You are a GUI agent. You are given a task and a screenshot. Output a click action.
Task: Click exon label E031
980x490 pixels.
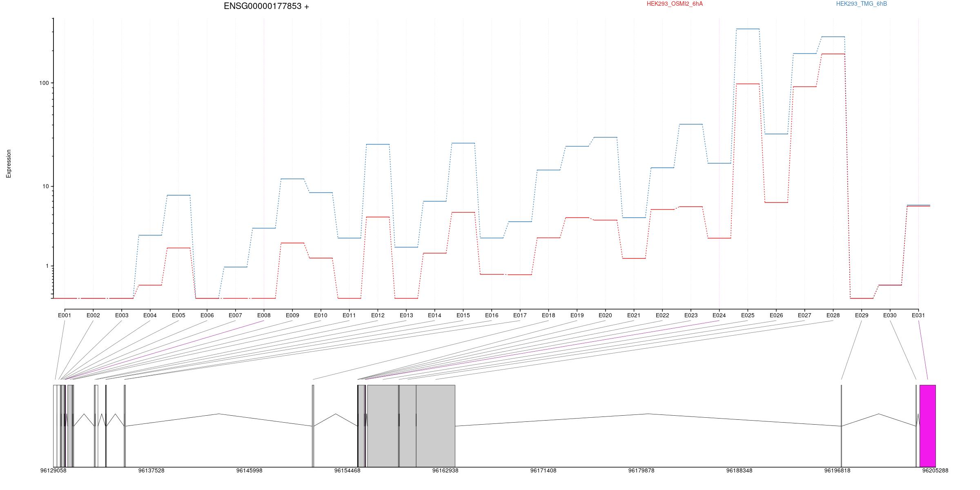[x=918, y=315]
